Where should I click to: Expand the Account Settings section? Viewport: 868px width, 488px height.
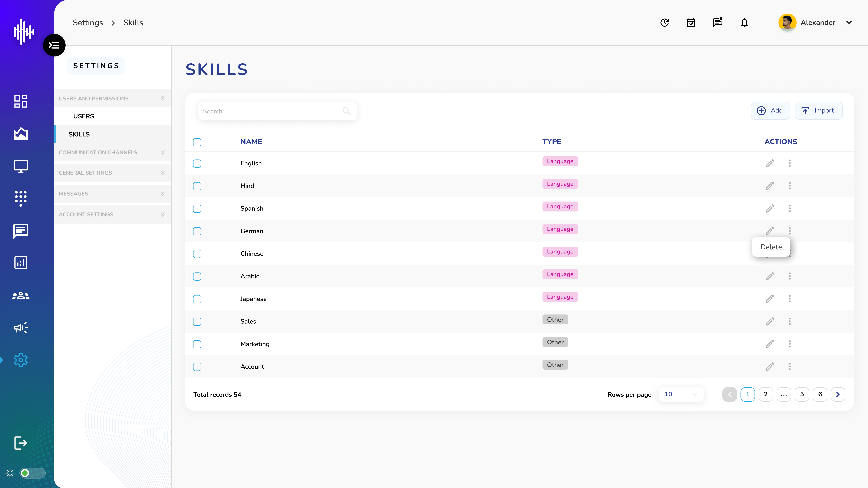(x=113, y=214)
